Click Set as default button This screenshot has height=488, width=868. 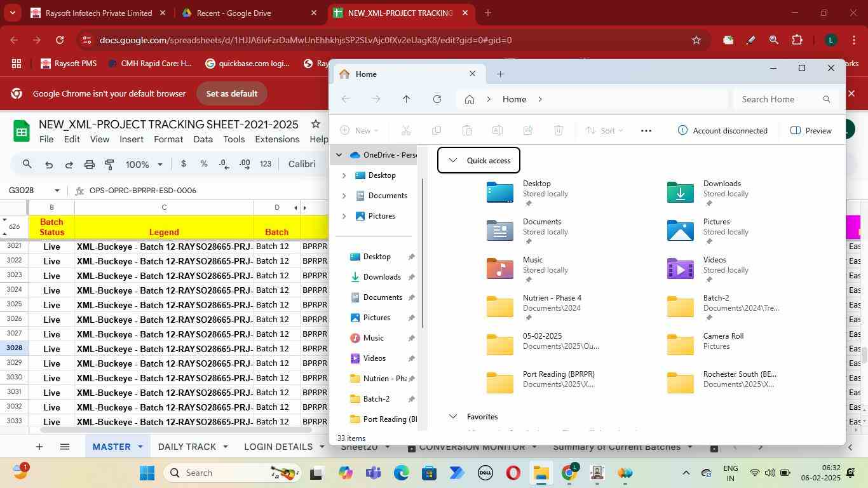232,93
